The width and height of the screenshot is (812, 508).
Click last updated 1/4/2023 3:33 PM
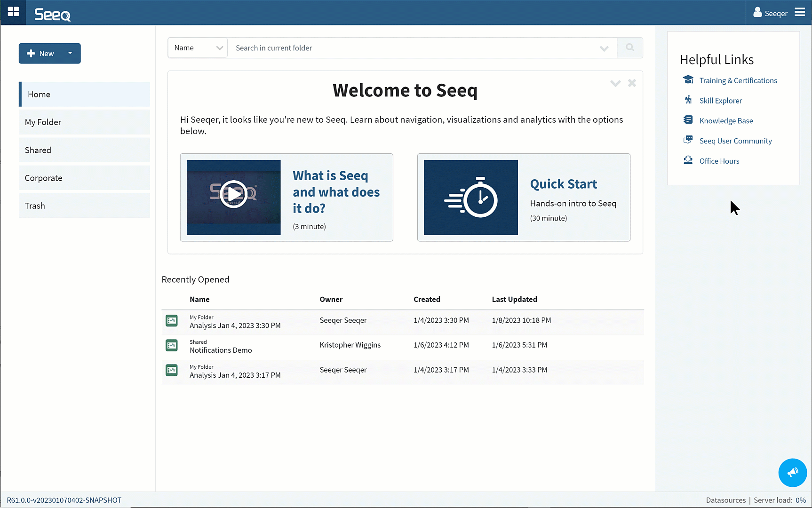[x=519, y=370]
